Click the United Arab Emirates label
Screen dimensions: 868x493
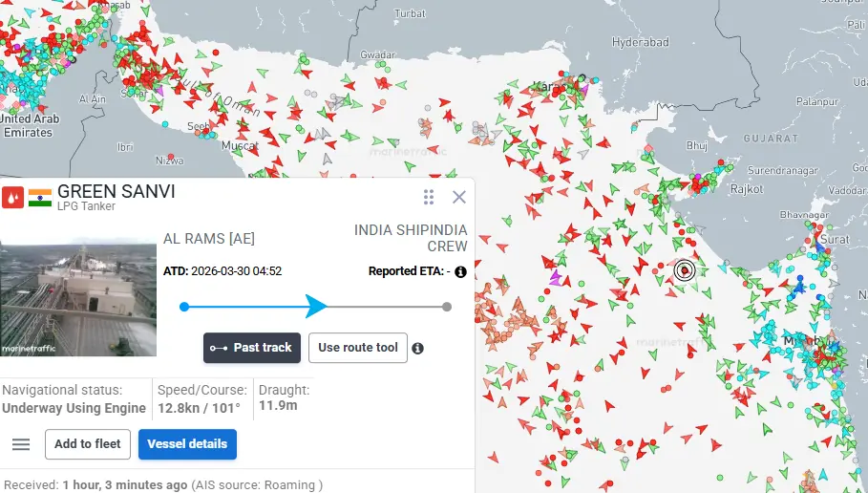(30, 126)
